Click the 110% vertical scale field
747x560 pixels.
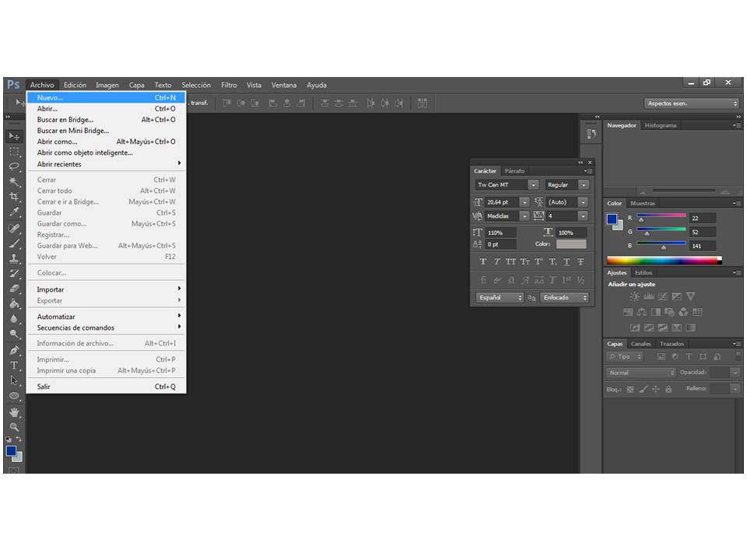(500, 233)
